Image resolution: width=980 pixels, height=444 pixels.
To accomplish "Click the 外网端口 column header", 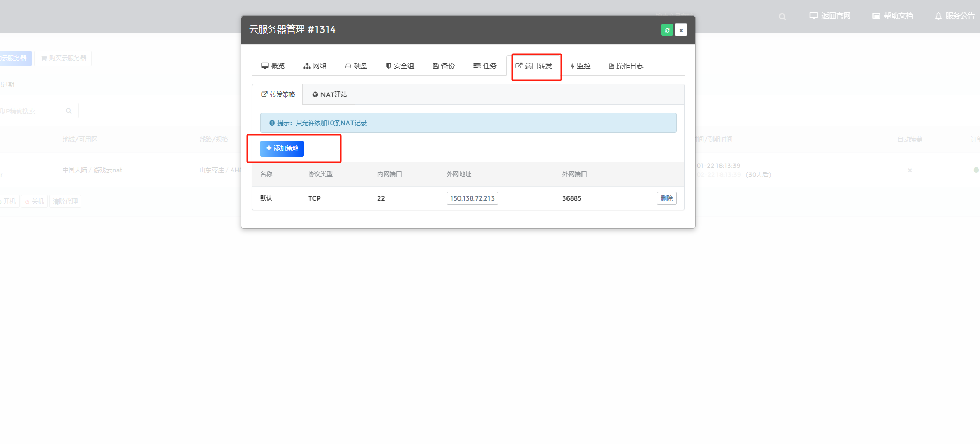I will click(x=575, y=174).
